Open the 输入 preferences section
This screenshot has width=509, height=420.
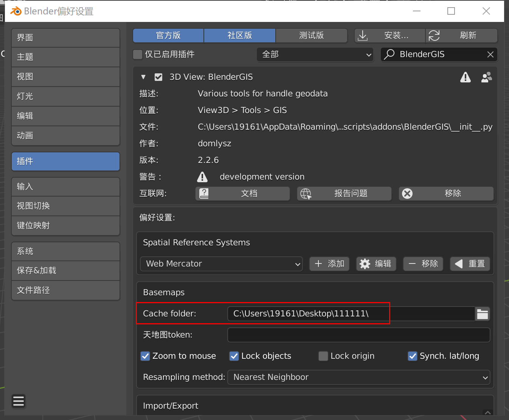click(66, 187)
